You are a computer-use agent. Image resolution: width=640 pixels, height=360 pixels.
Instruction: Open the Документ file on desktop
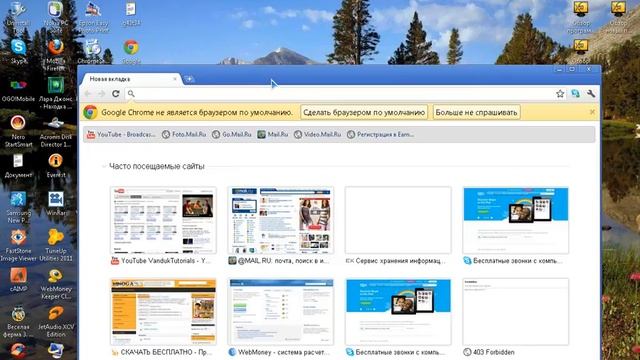pyautogui.click(x=18, y=166)
